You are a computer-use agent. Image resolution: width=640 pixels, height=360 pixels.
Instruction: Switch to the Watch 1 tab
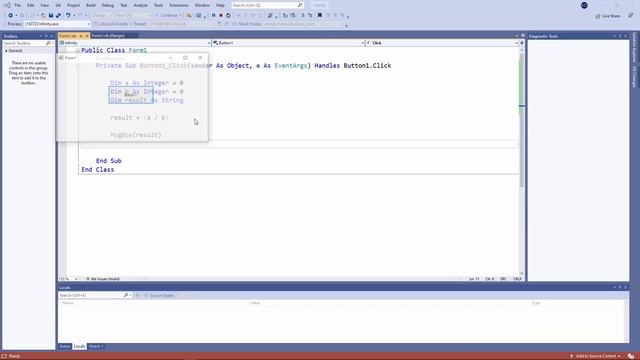(96, 347)
